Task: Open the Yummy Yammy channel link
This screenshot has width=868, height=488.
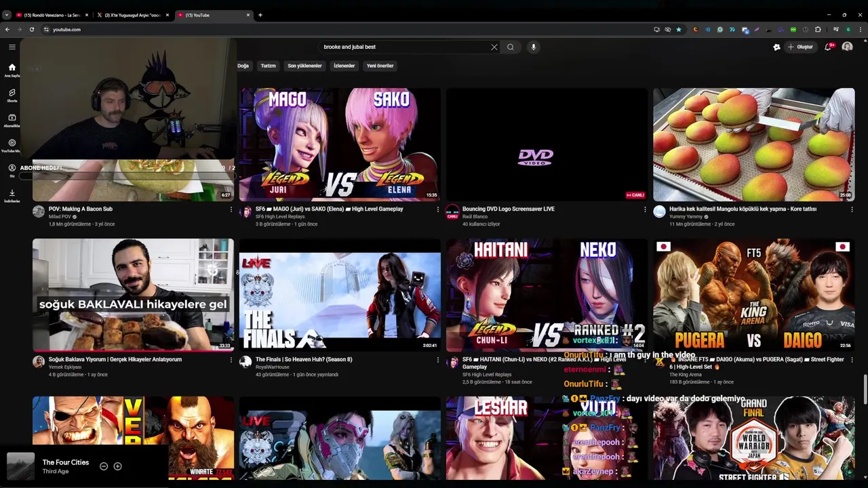Action: click(686, 217)
